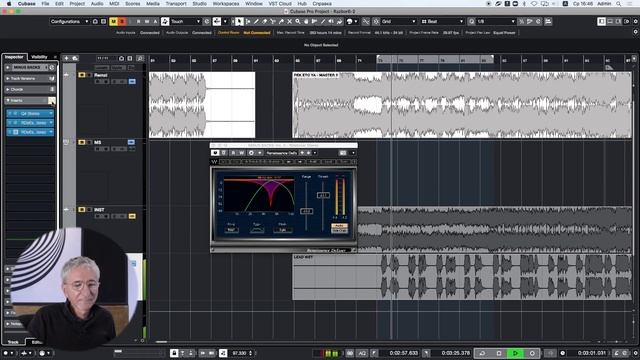Viewport: 640px width, 360px height.
Task: Select the Time Warp tool
Action: (x=314, y=21)
